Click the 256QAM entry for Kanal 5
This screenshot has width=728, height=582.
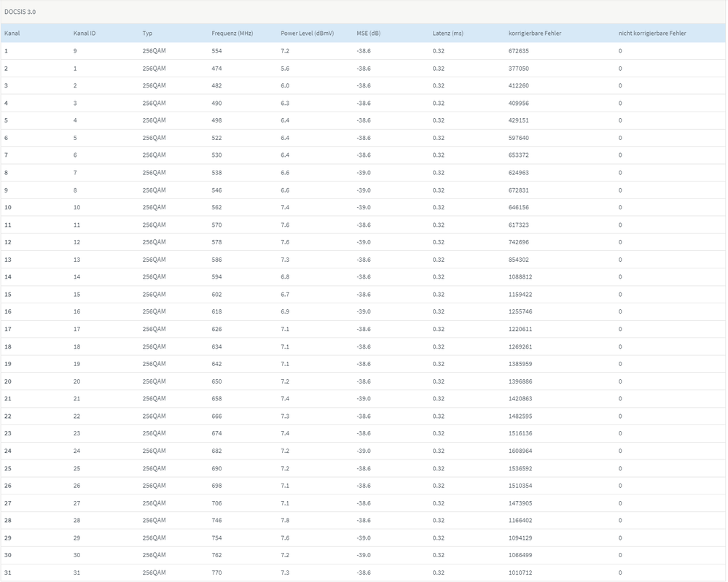tap(154, 120)
